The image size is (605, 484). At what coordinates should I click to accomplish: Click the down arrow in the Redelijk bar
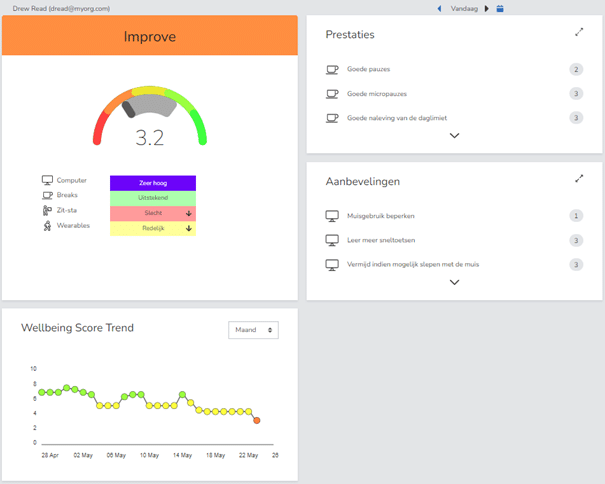(189, 228)
